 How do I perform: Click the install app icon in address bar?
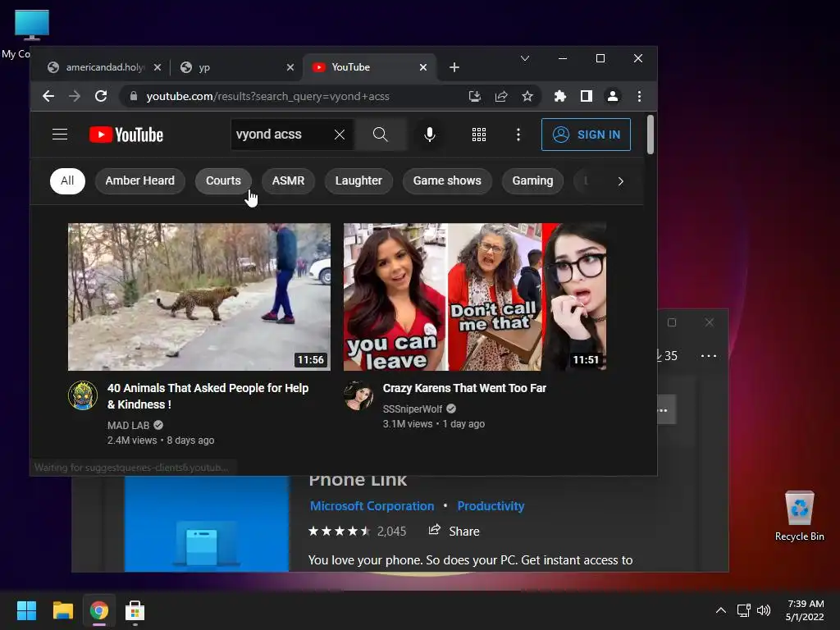pos(475,97)
